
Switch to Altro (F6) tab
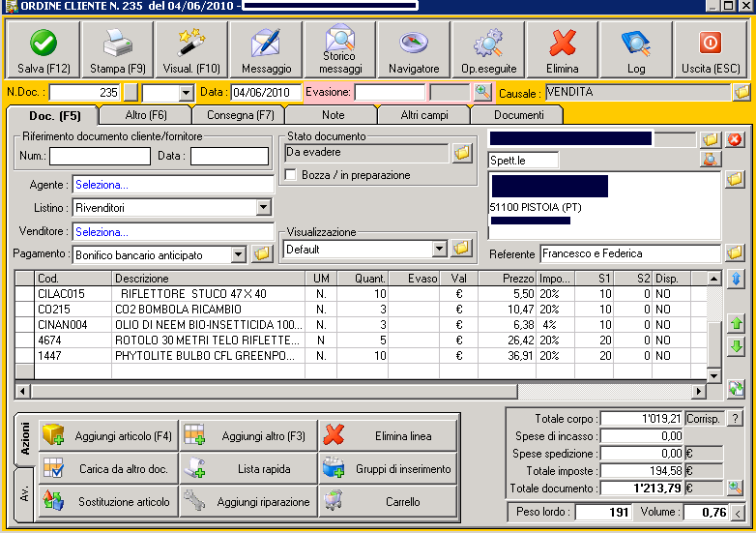146,115
